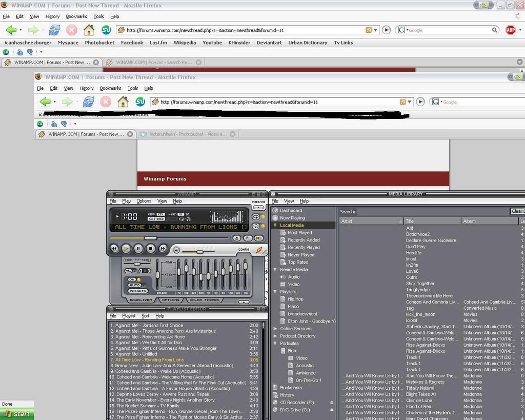This screenshot has height=420, width=525.
Task: Click green Back arrow in outermost Firefox
Action: pos(11,30)
